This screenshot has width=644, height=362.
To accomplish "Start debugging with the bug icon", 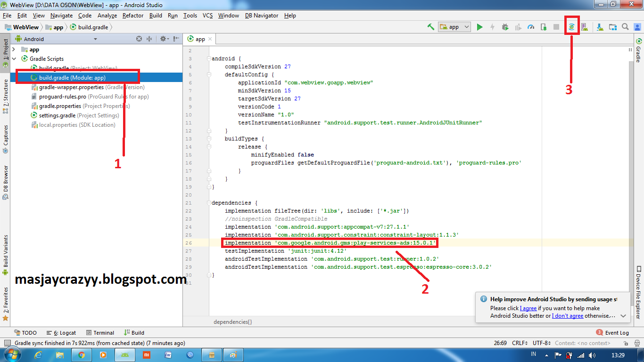I will (505, 27).
